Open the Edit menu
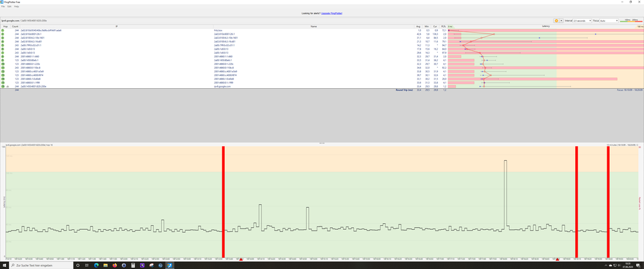 (9, 6)
